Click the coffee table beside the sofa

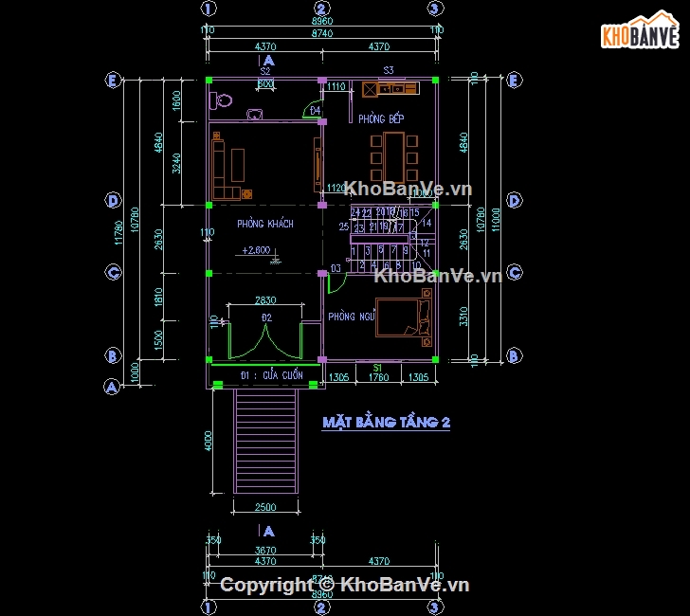click(x=238, y=165)
